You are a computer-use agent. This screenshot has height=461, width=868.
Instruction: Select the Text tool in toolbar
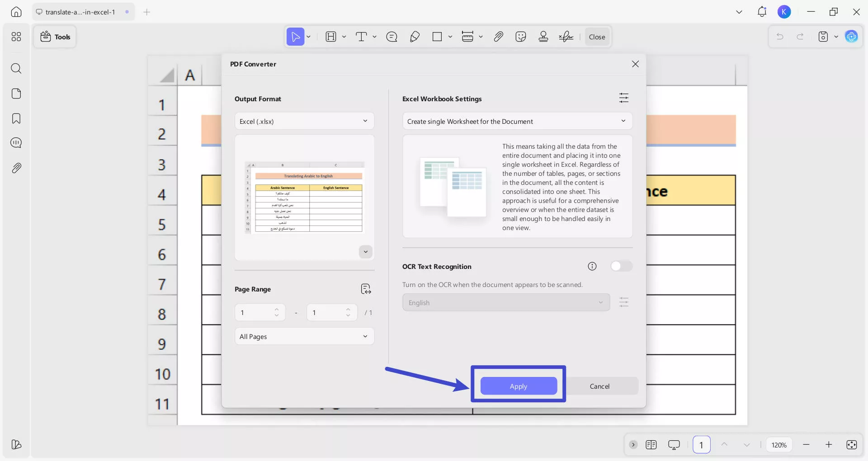point(361,37)
